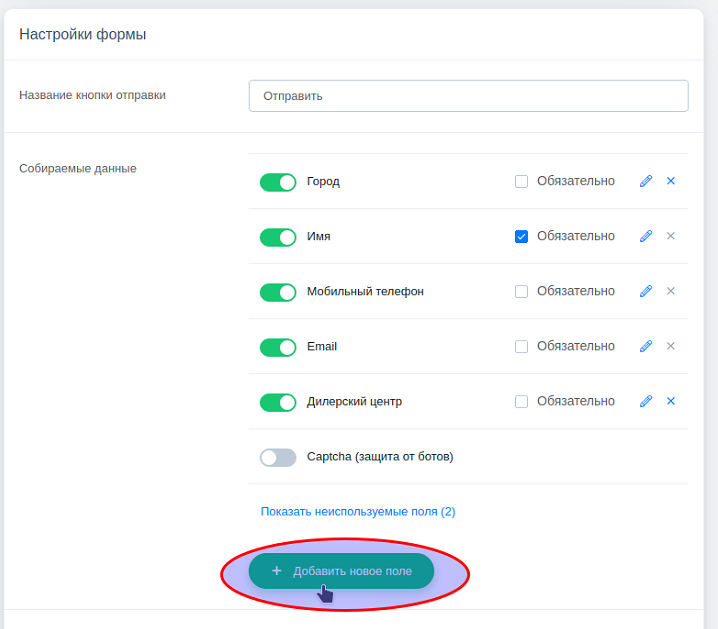Edit the Дилерский центр field pencil icon
The height and width of the screenshot is (629, 718).
tap(646, 401)
